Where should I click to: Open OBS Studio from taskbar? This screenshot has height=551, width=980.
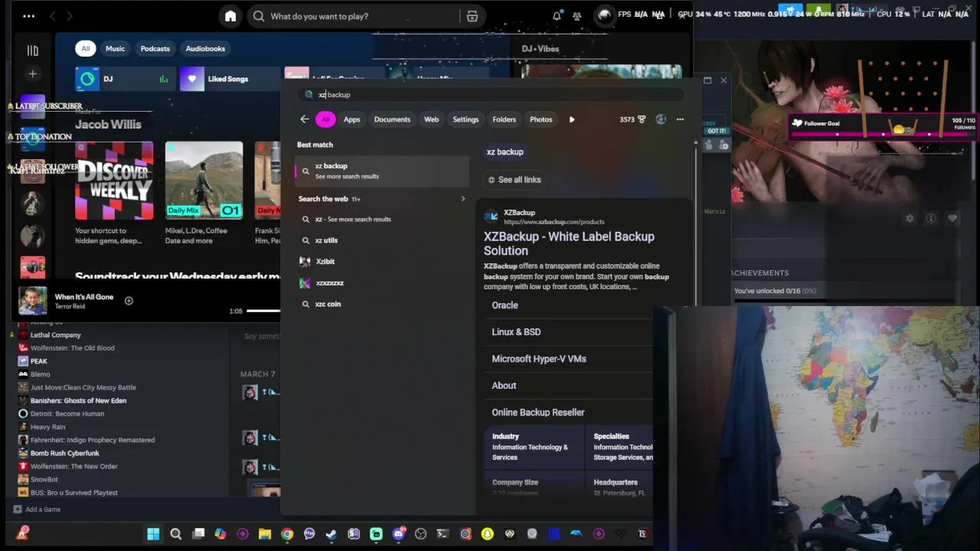click(x=420, y=534)
